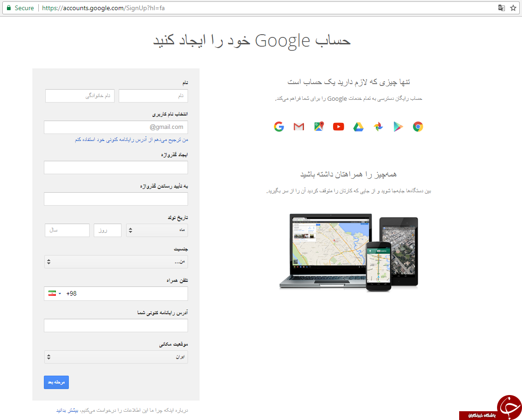The height and width of the screenshot is (420, 522).
Task: Focus the last name نام خانوادگی field
Action: point(80,96)
